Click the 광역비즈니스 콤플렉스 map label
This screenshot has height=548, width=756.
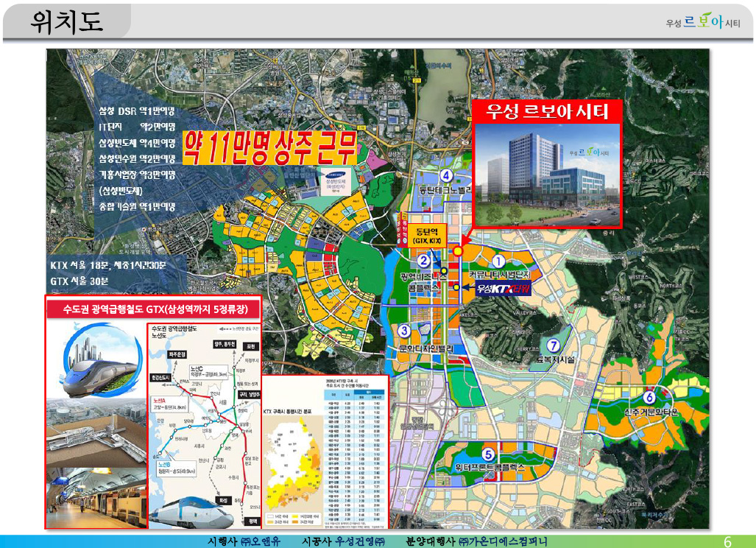[423, 281]
